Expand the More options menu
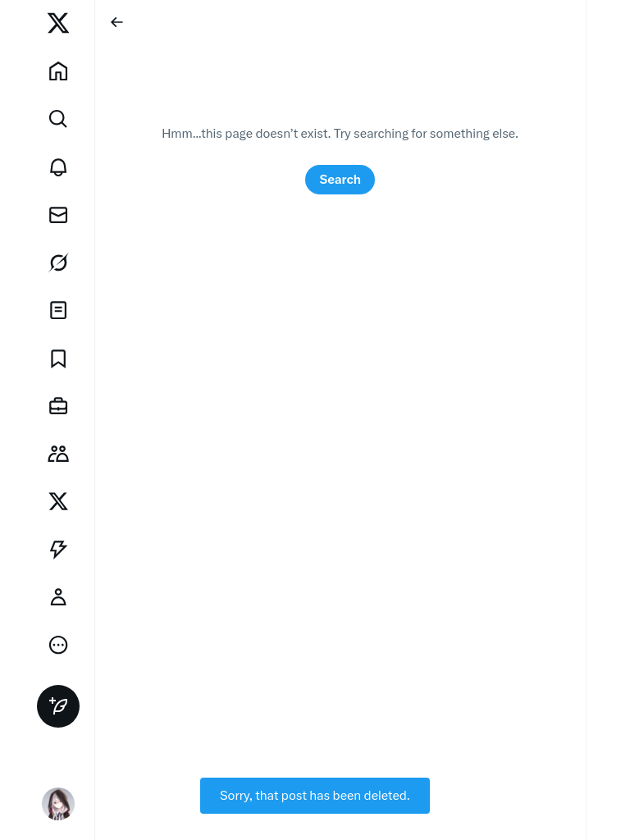 coord(58,645)
